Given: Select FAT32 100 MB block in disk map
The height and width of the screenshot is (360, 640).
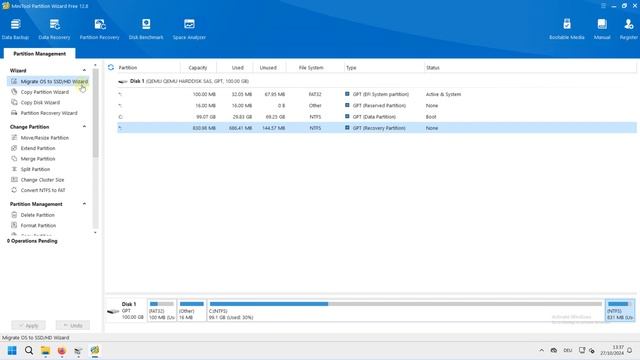Looking at the screenshot, I should (x=162, y=311).
